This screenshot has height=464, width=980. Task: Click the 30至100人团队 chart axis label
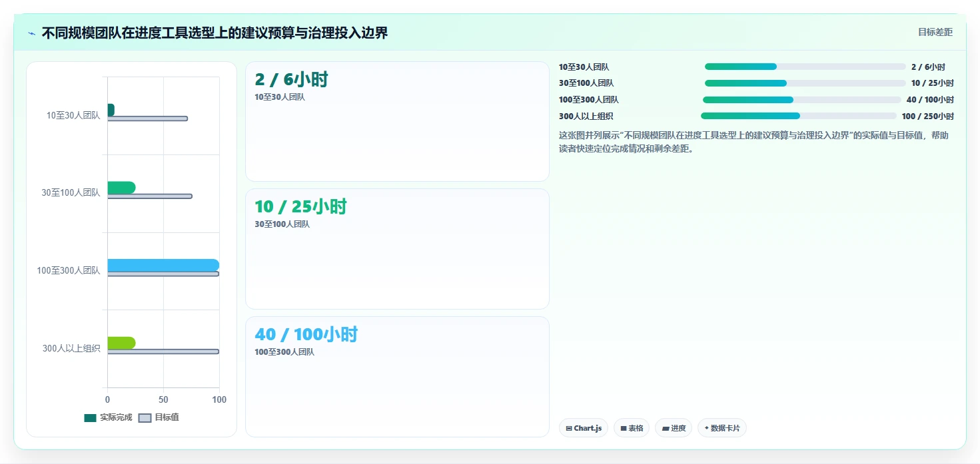[71, 192]
